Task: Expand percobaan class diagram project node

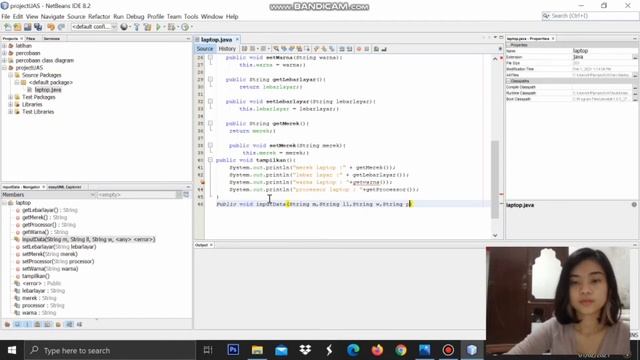Action: [4, 60]
